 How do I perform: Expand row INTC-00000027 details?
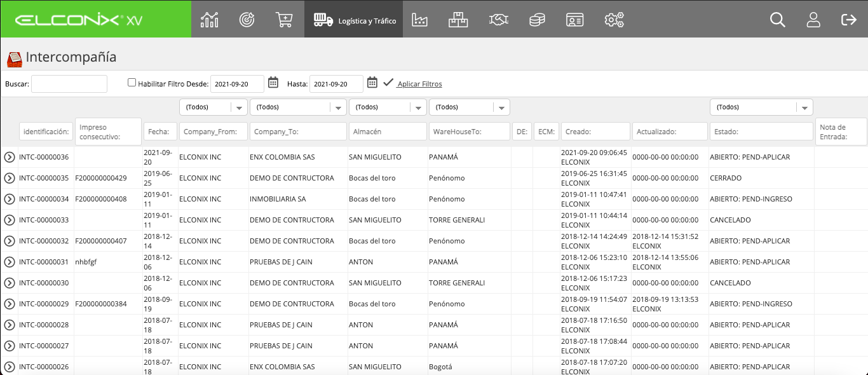[9, 346]
